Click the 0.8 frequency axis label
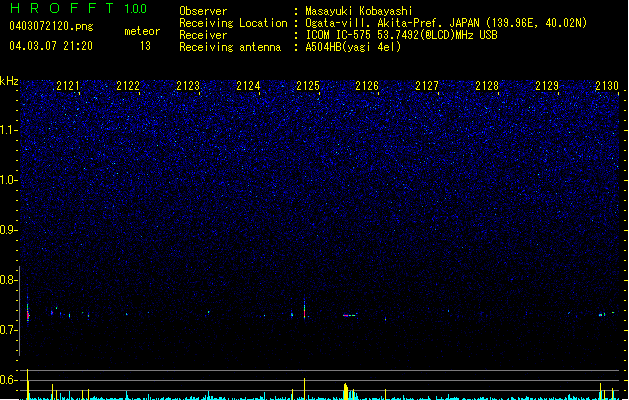This screenshot has width=629, height=400. 8,280
